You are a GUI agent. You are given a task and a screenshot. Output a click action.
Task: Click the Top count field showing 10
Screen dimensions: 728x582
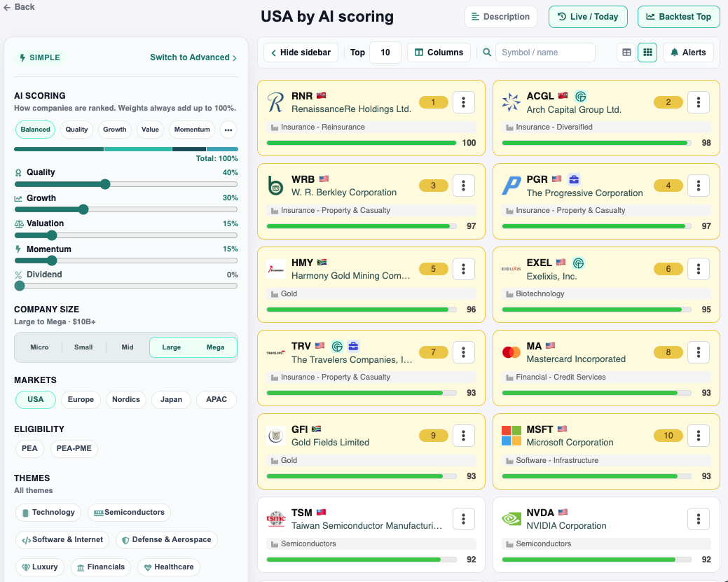385,53
